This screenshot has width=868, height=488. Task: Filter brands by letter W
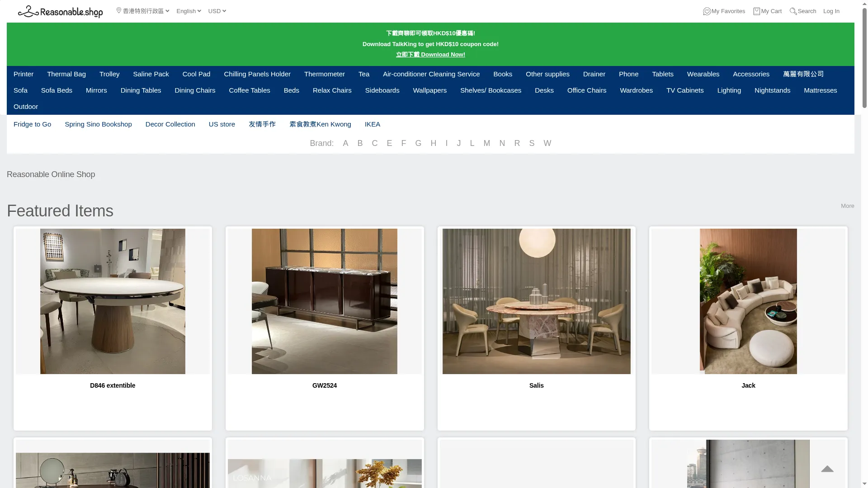pyautogui.click(x=547, y=143)
